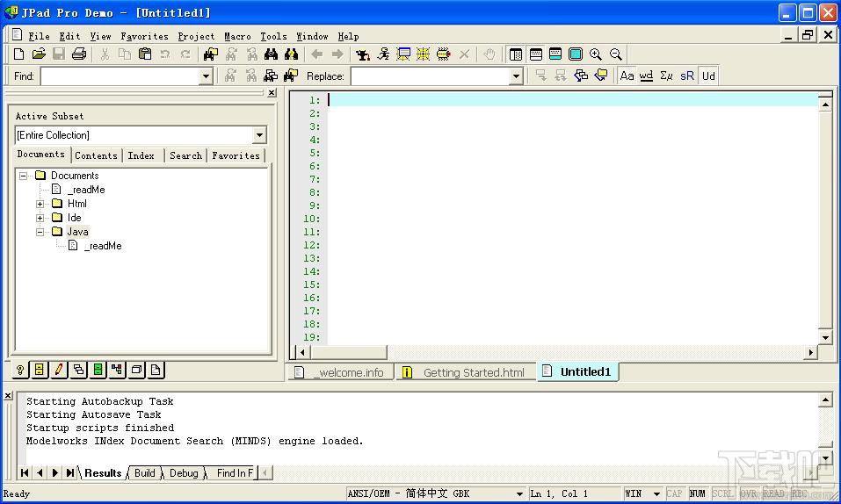Viewport: 841px width, 504px height.
Task: Click the Zoom Out magnifier icon
Action: pos(616,54)
